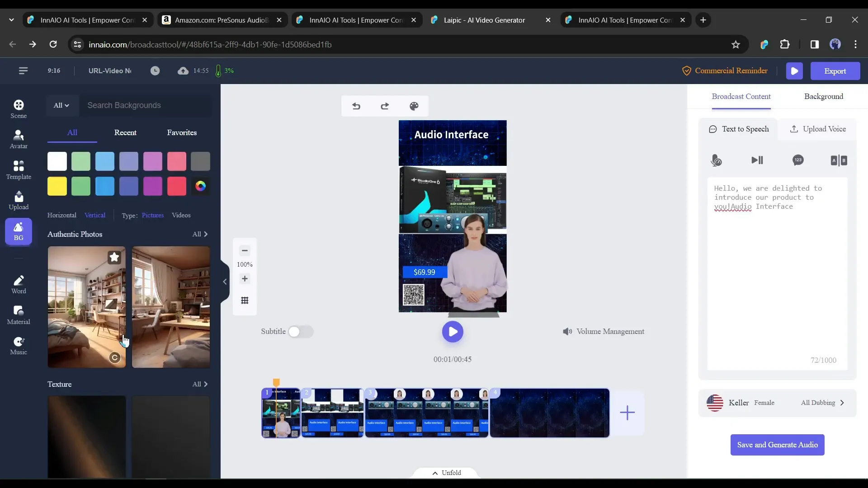This screenshot has height=488, width=868.
Task: Insert a pause with play-pause icon
Action: [757, 160]
